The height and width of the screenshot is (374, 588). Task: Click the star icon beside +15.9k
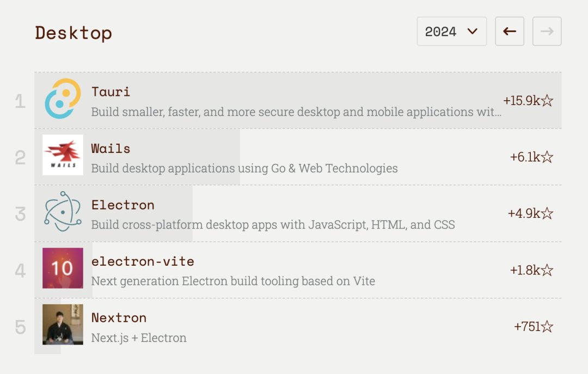(547, 101)
